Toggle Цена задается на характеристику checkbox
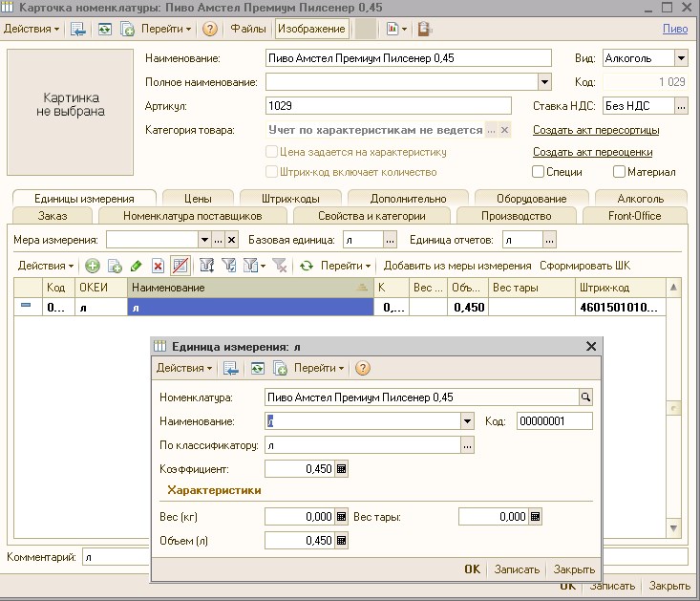Viewport: 700px width, 601px height. 271,152
